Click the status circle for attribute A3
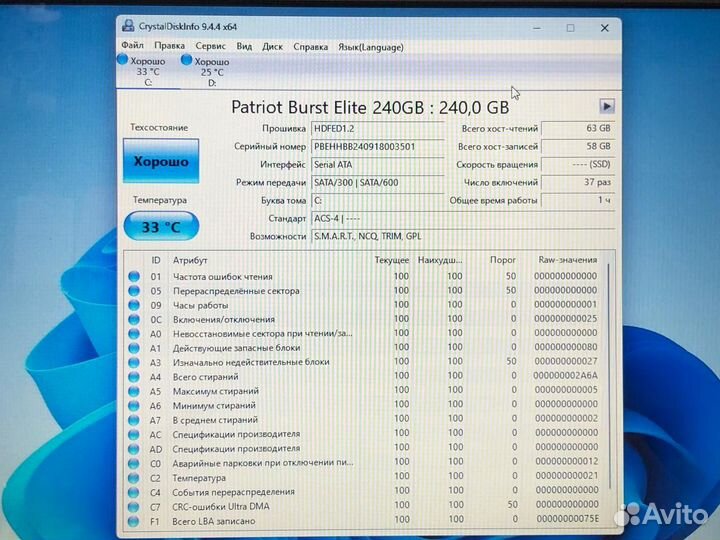 tap(134, 362)
